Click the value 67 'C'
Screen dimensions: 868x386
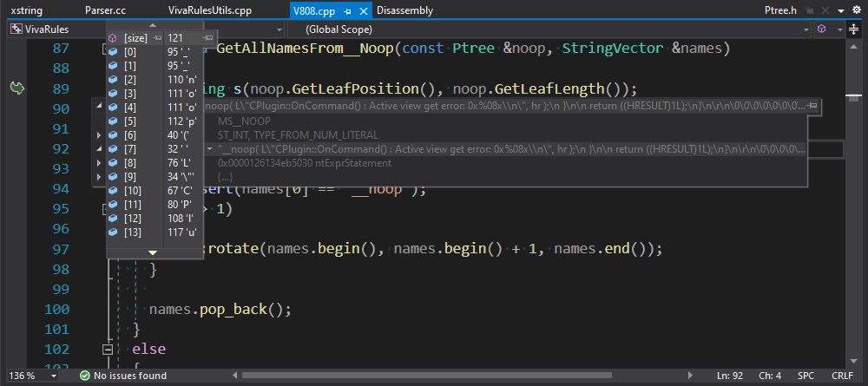coord(181,190)
